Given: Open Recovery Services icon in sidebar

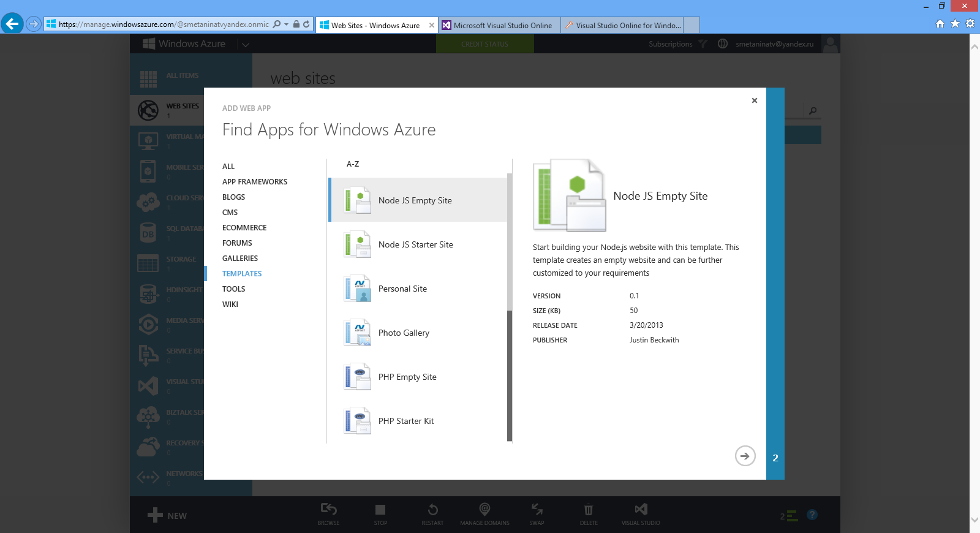Looking at the screenshot, I should pyautogui.click(x=148, y=447).
